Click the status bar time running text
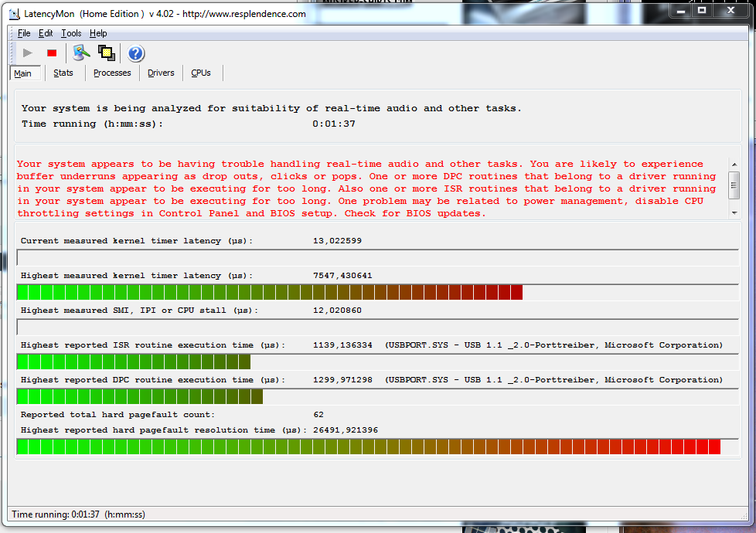Image resolution: width=756 pixels, height=533 pixels. point(78,514)
